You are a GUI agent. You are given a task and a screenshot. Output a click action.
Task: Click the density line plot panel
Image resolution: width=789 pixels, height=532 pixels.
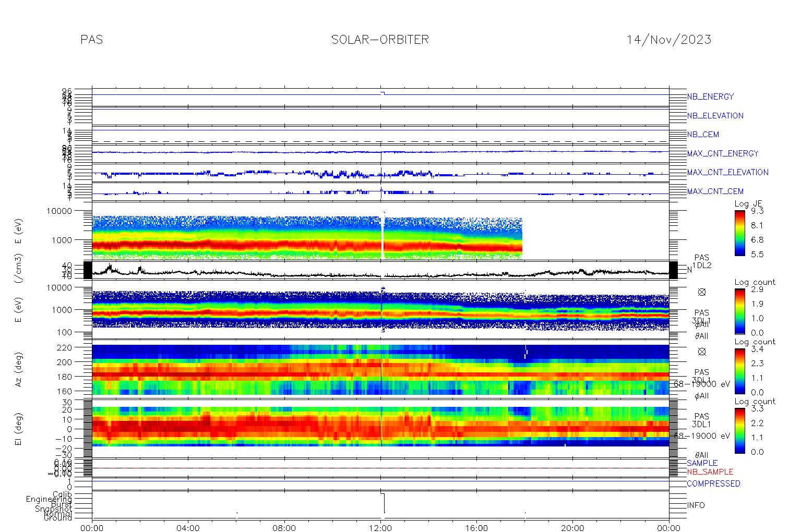[x=380, y=270]
